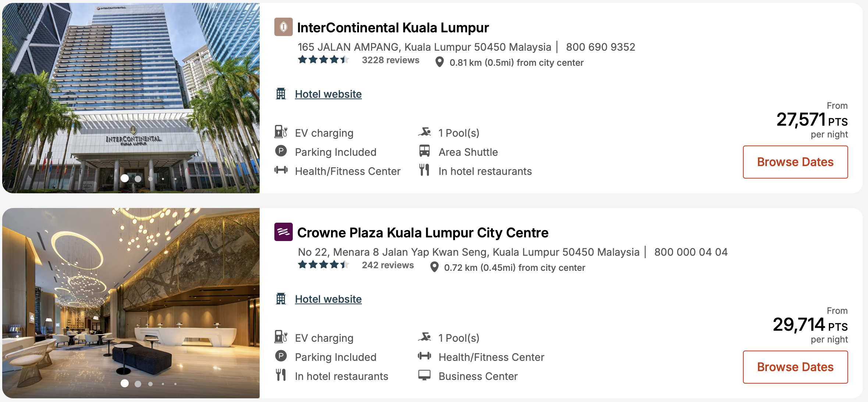The image size is (868, 402).
Task: Click the Crowne Plaza brand logo icon
Action: point(284,233)
